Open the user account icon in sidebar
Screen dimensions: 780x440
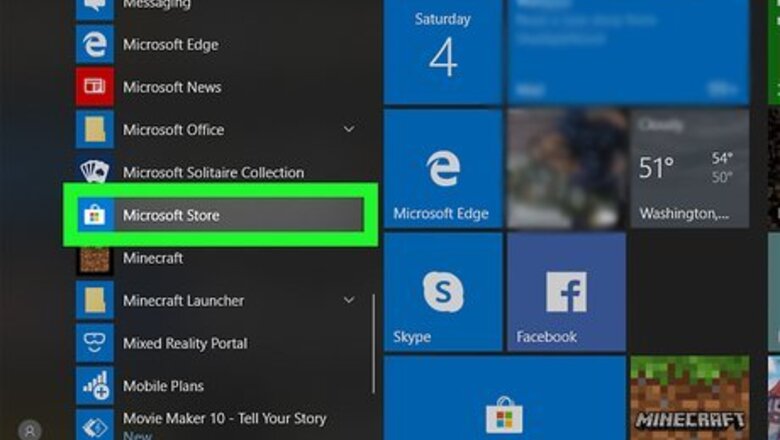pos(30,431)
